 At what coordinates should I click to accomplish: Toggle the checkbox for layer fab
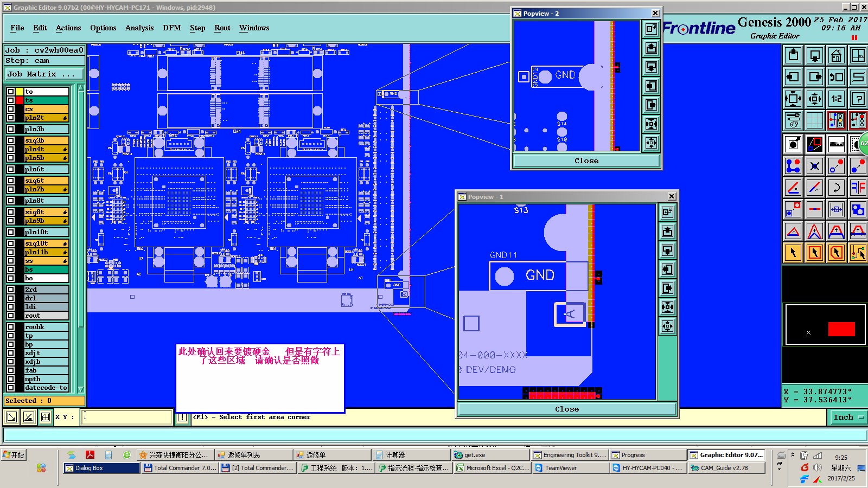[11, 370]
